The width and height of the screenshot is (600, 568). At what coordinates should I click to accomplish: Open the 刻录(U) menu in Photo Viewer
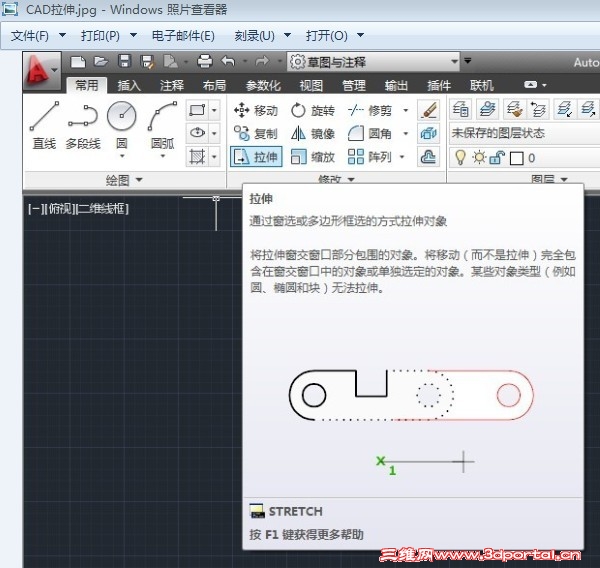262,36
